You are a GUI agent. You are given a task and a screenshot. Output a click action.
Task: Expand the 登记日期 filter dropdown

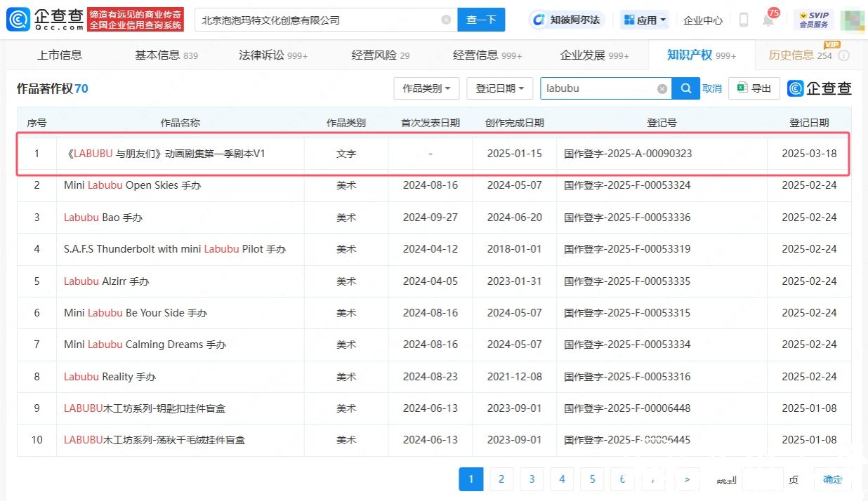(x=499, y=88)
